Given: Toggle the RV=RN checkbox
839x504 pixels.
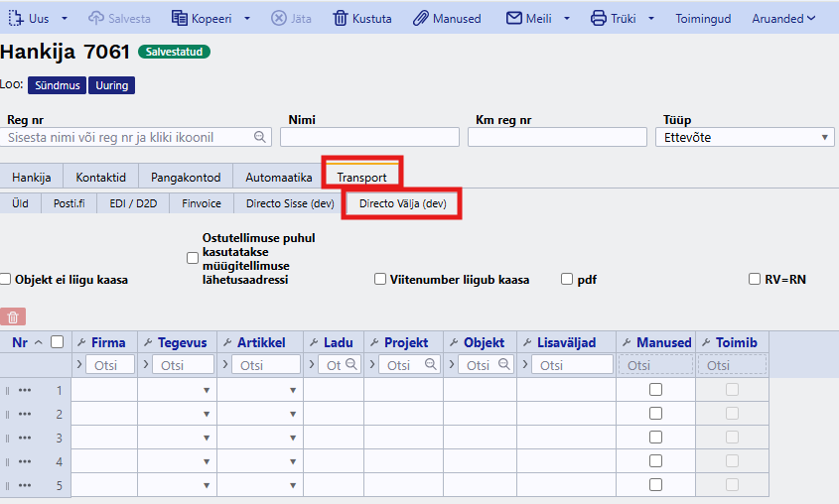Looking at the screenshot, I should tap(755, 279).
